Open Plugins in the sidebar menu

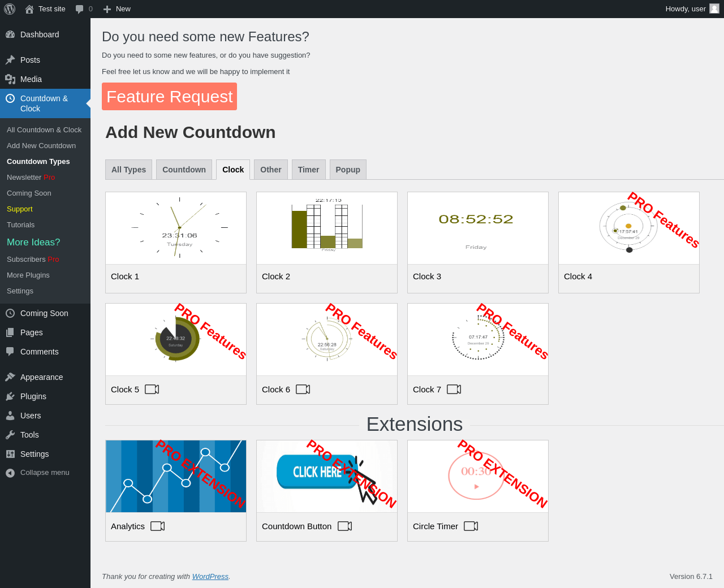33,396
